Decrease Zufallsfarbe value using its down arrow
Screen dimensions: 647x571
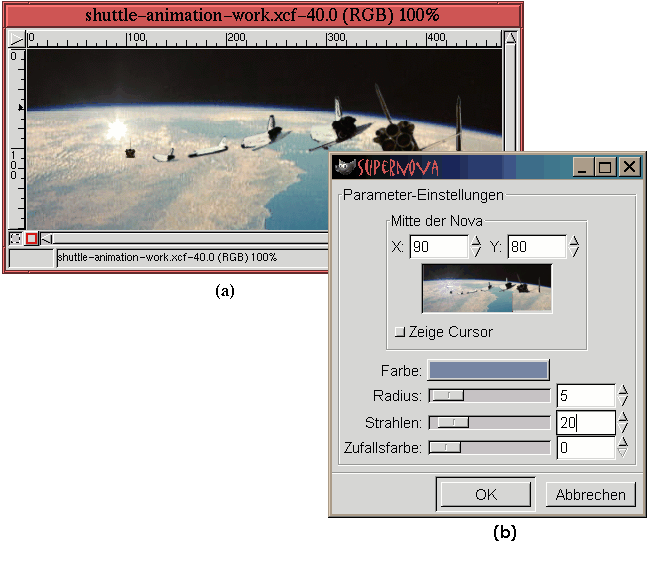623,452
